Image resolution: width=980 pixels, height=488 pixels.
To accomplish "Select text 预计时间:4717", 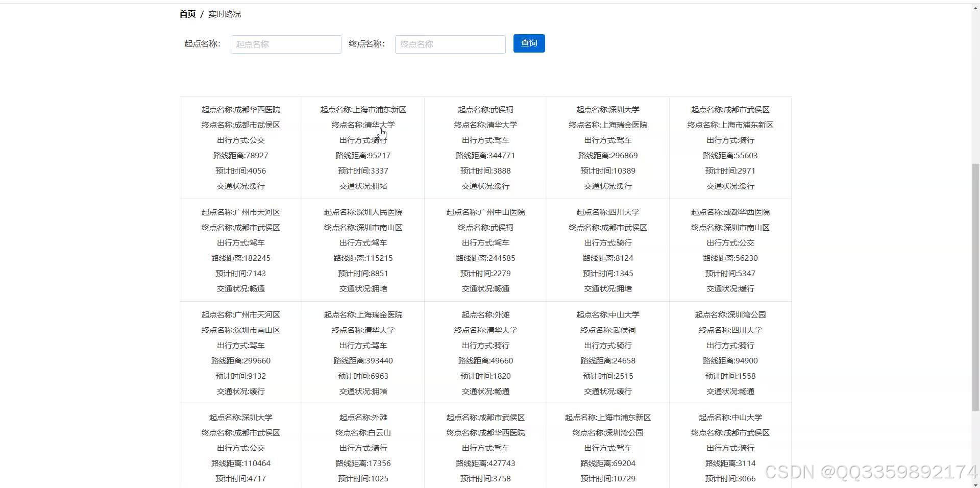I will 241,479.
